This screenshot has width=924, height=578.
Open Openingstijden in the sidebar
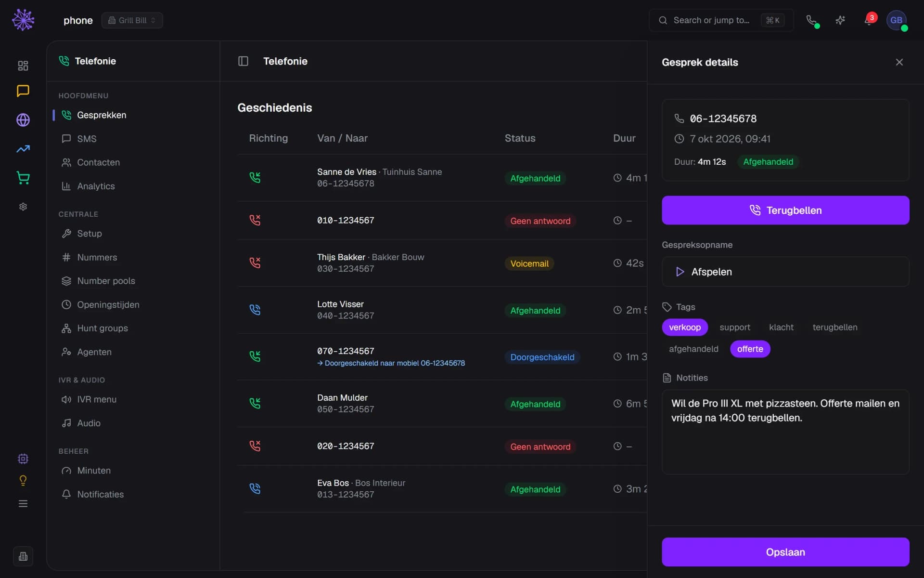click(133, 304)
